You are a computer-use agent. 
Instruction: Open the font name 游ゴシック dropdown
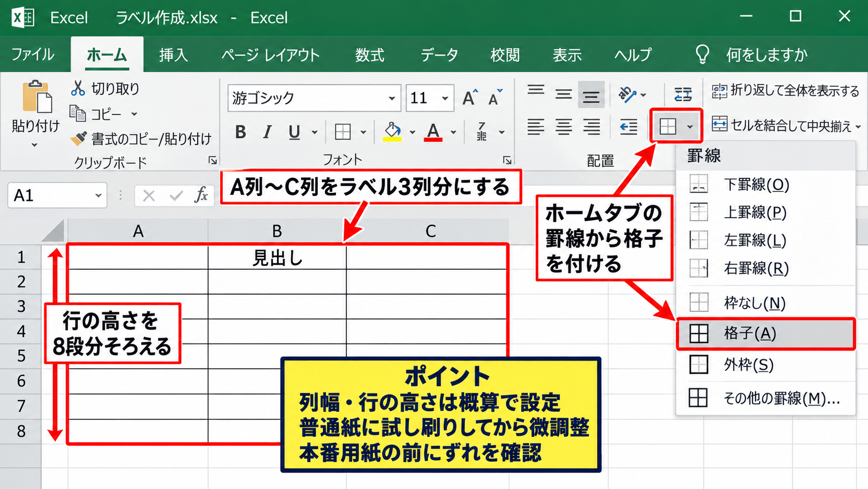392,98
